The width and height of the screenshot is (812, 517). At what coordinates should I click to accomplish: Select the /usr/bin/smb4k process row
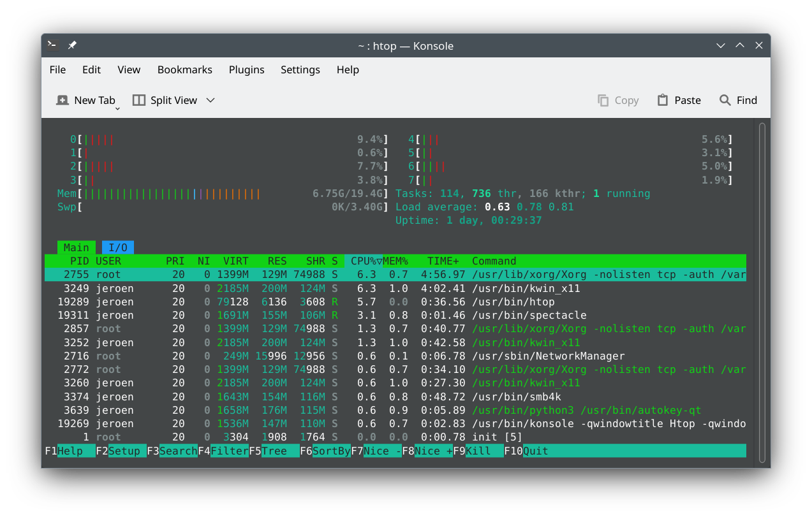pyautogui.click(x=395, y=397)
